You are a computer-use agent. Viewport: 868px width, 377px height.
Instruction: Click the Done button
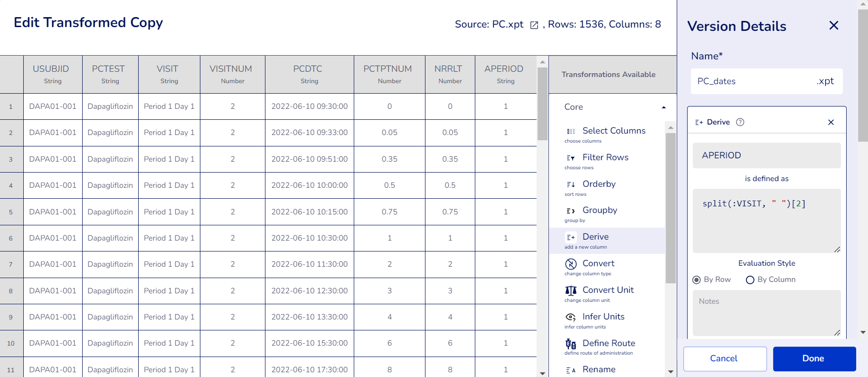point(814,358)
